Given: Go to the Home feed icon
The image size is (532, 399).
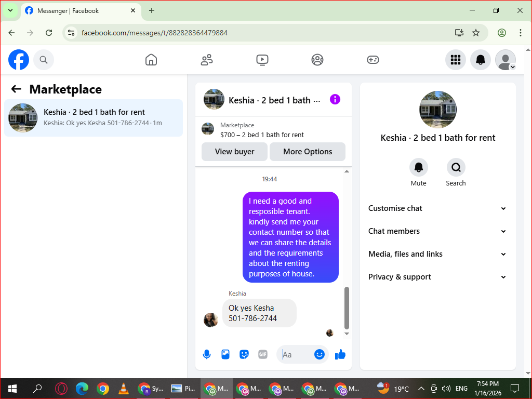Looking at the screenshot, I should 151,60.
